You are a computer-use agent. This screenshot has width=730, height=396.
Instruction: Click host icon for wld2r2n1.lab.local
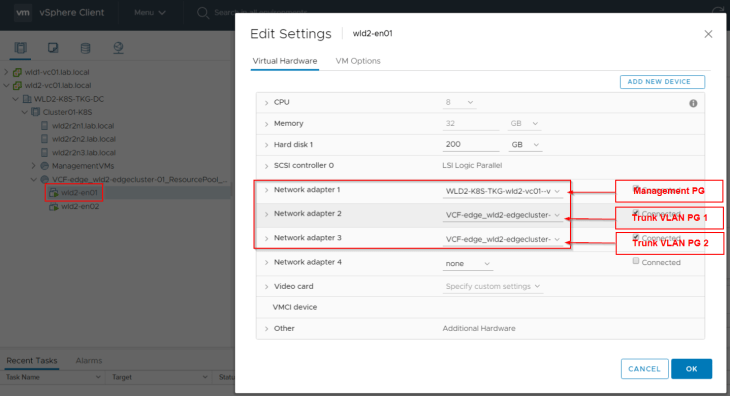(x=44, y=126)
